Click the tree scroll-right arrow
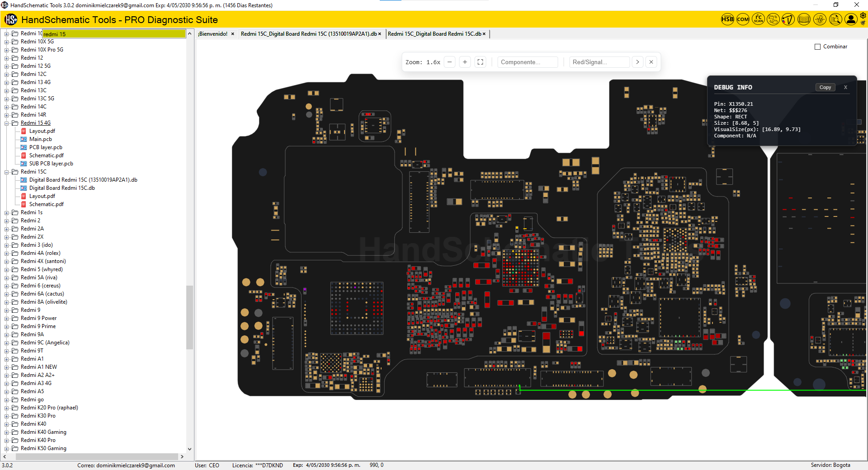 182,456
